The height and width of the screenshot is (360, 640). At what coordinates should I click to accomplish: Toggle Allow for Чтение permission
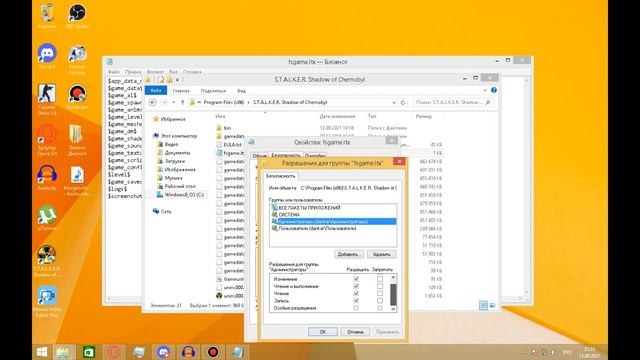[356, 293]
